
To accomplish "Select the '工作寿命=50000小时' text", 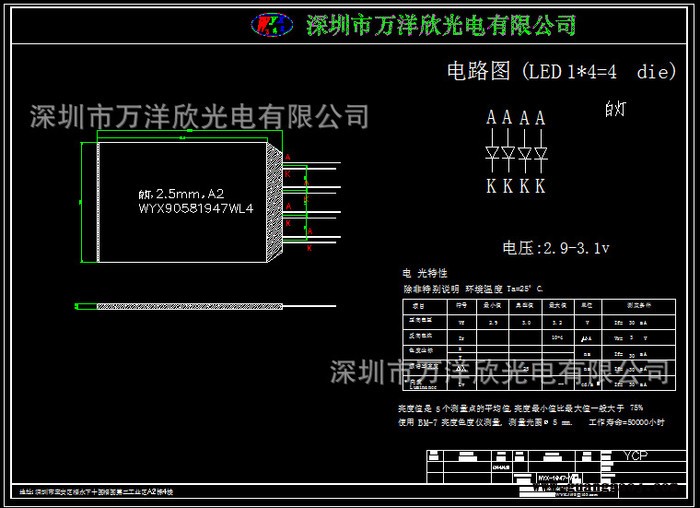I will pos(627,422).
